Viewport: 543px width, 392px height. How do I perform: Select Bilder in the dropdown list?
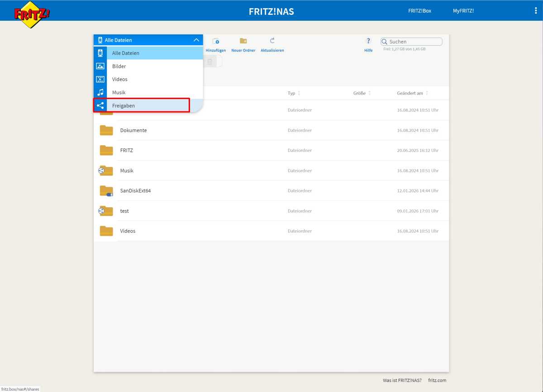coord(148,66)
